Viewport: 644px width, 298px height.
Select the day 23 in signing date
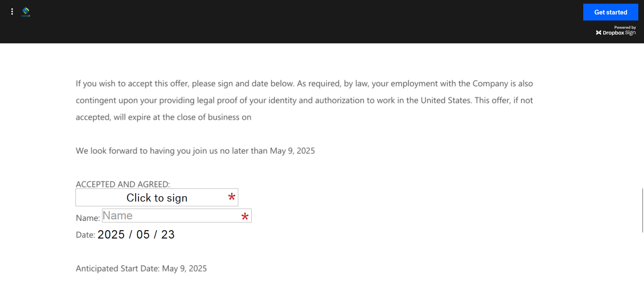[x=168, y=235]
